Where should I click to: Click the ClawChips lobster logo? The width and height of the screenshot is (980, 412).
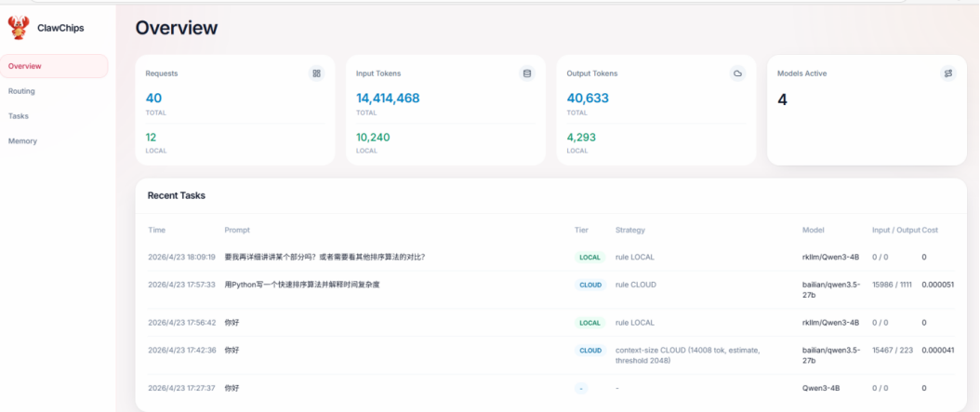(x=18, y=28)
